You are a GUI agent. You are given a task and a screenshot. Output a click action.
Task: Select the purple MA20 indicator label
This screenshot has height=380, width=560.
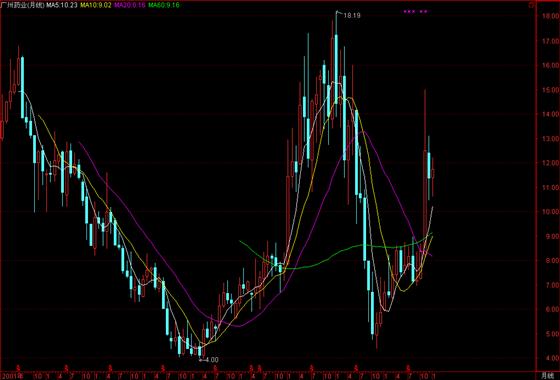129,5
